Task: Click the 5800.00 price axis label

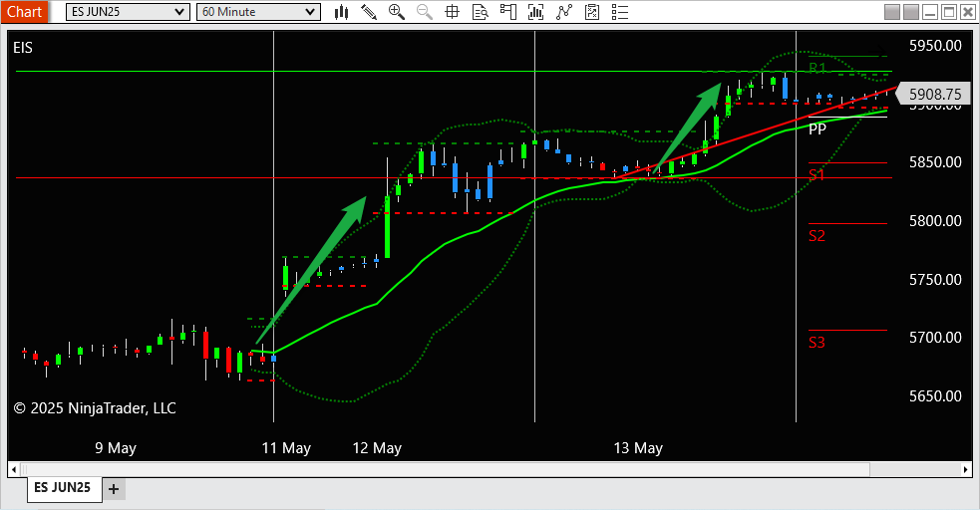Action: pos(935,221)
